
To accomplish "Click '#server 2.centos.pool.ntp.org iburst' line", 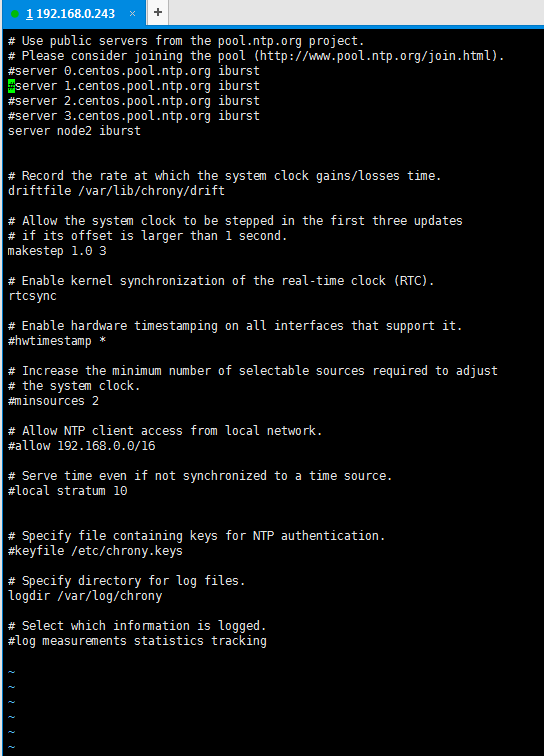I will 134,101.
